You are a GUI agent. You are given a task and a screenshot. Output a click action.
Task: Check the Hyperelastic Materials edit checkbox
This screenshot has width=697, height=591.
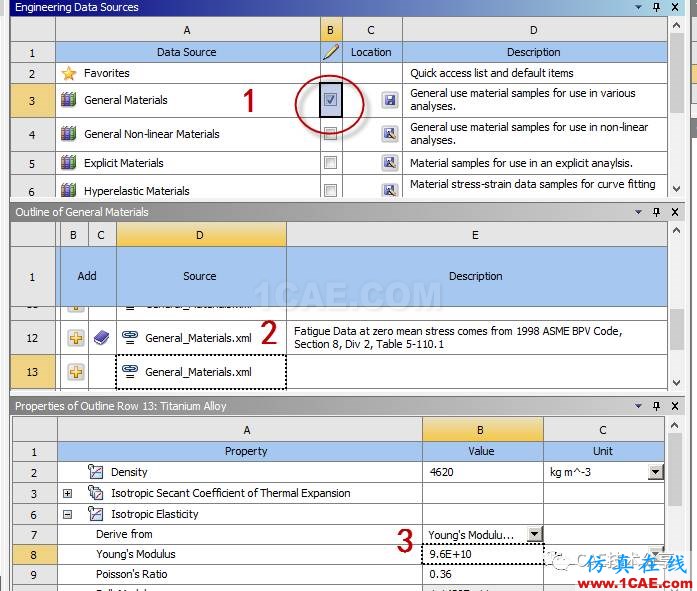click(330, 191)
